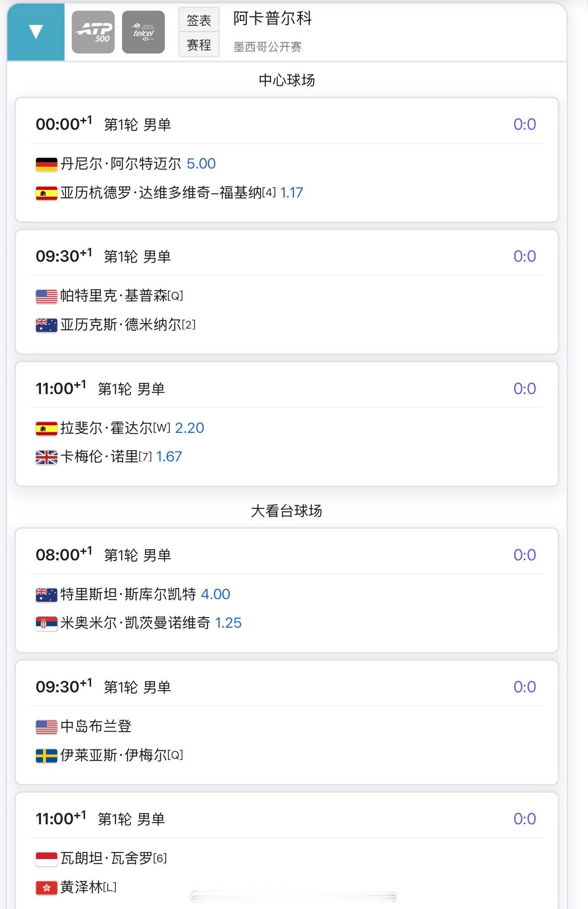Screen dimensions: 588x909
Task: Tap the Telcel tournament logo icon
Action: (143, 32)
